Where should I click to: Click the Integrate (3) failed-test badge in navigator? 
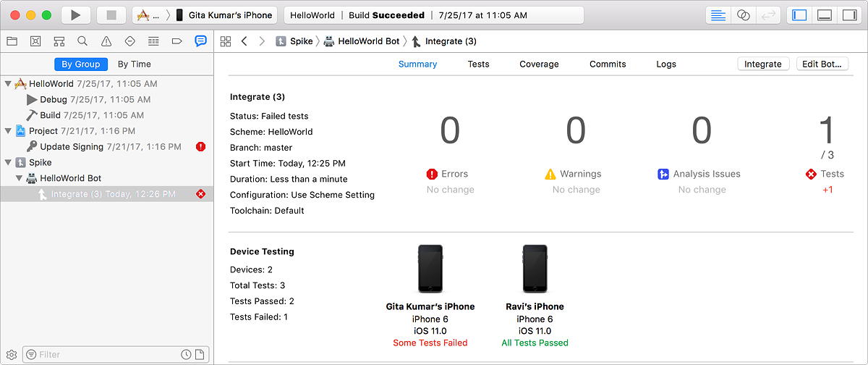201,194
